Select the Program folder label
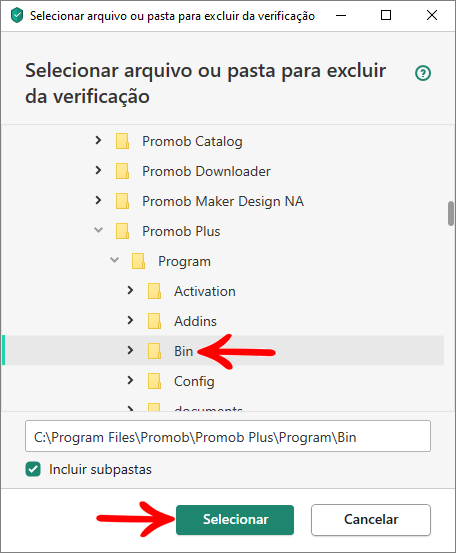Image resolution: width=456 pixels, height=553 pixels. point(184,261)
